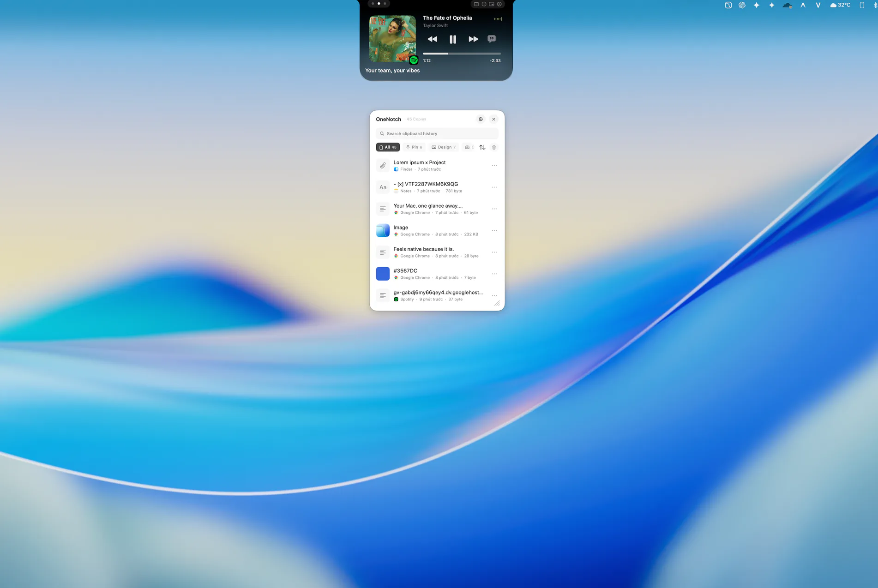
Task: Open more options for Your Mac, one glance away
Action: point(494,209)
